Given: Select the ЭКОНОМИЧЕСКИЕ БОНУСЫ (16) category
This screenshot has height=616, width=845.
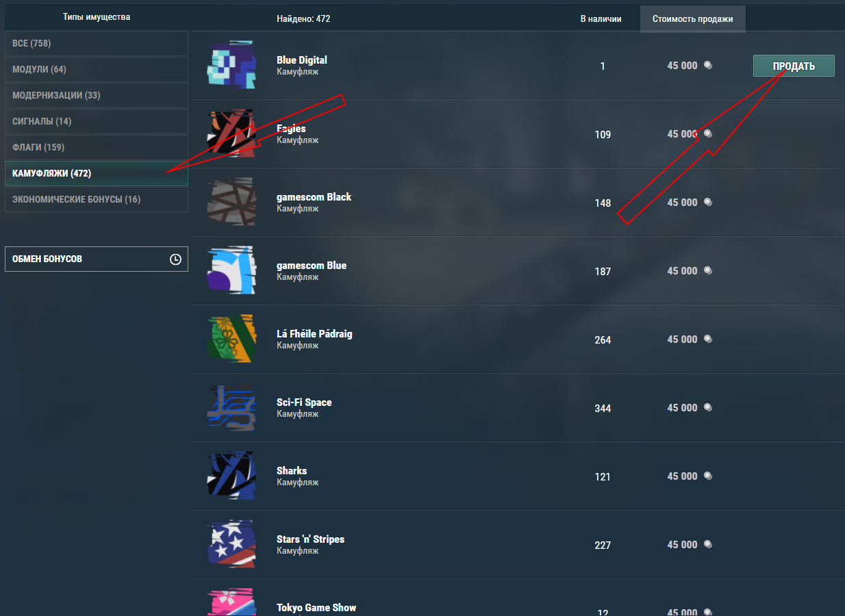Looking at the screenshot, I should pos(97,200).
